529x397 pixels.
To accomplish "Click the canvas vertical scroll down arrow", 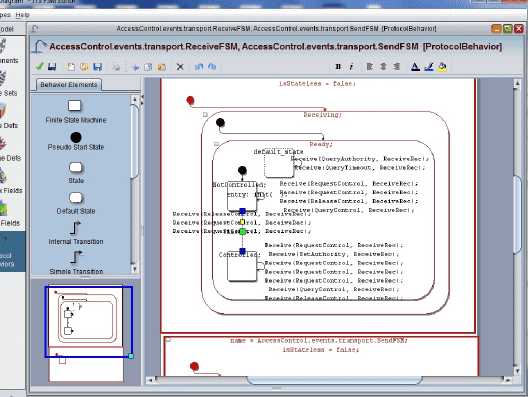I will point(517,370).
